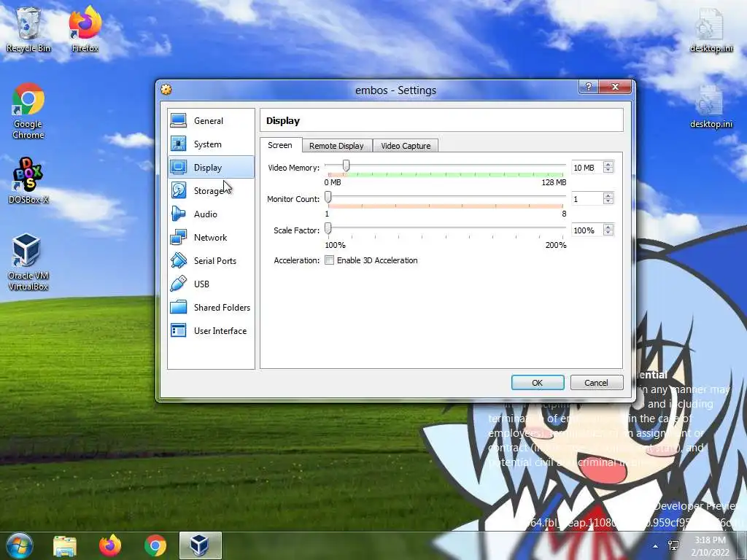The height and width of the screenshot is (560, 747).
Task: Decrease Video Memory spinner down arrow
Action: (x=608, y=170)
